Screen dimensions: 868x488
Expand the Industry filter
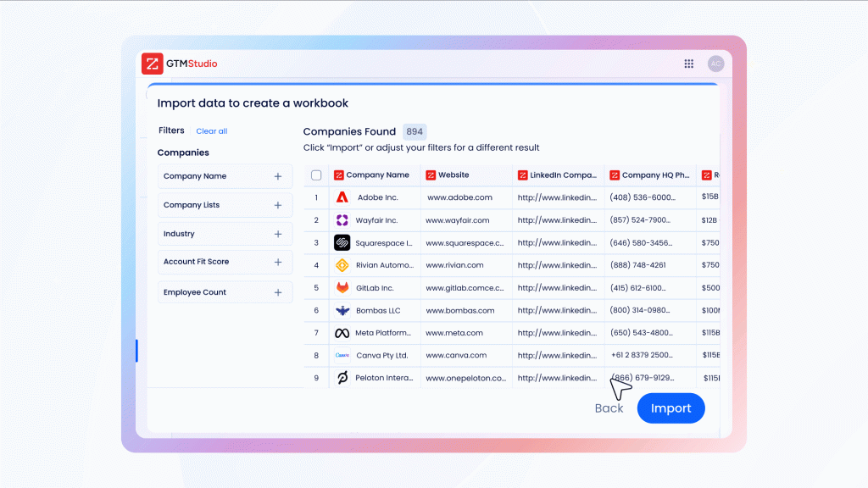coord(277,234)
